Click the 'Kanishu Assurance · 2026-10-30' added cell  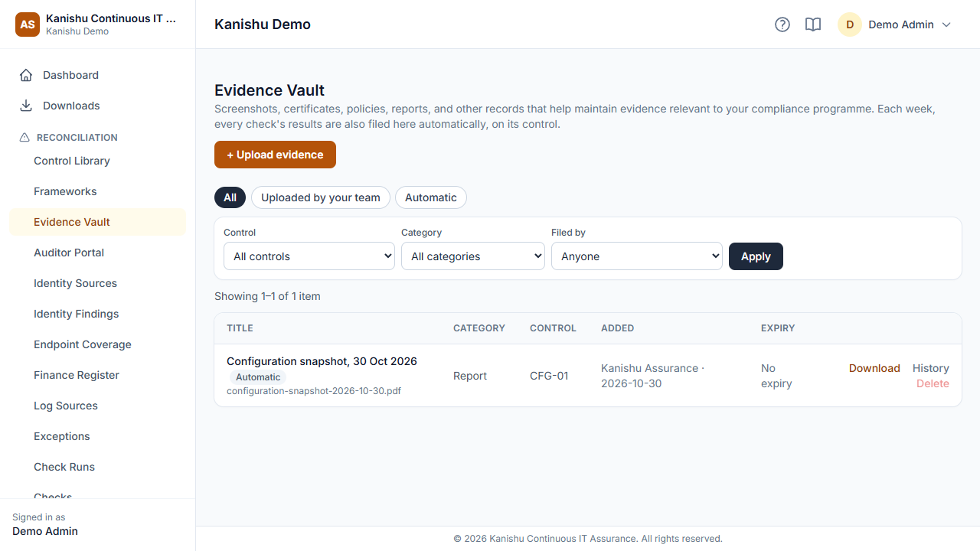[652, 376]
